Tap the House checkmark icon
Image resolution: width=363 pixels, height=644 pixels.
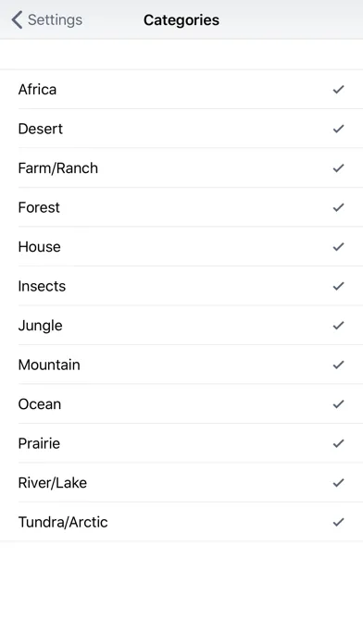tap(338, 246)
